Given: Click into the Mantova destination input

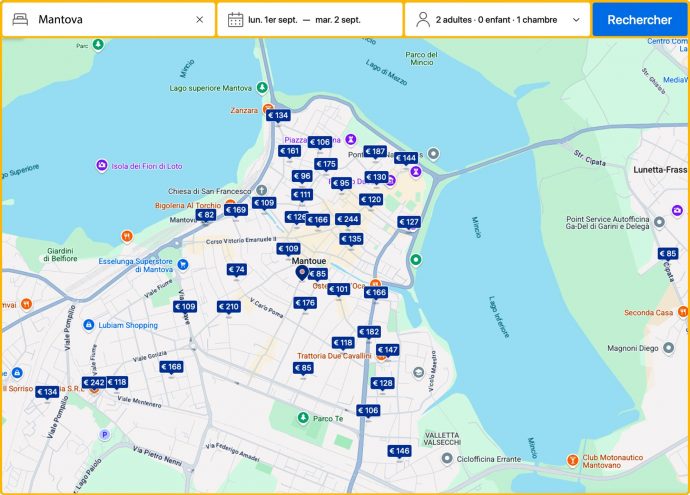Looking at the screenshot, I should (110, 19).
